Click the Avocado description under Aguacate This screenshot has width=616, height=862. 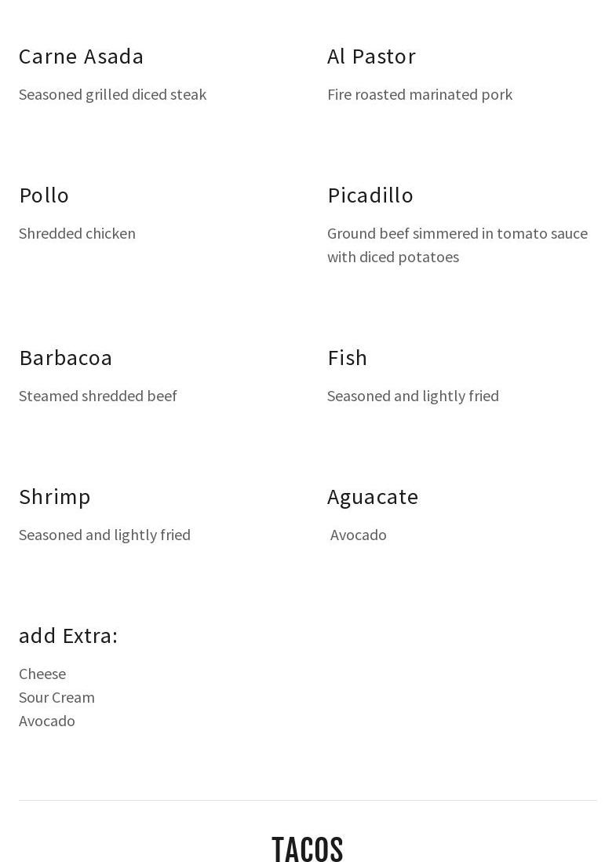coord(359,535)
